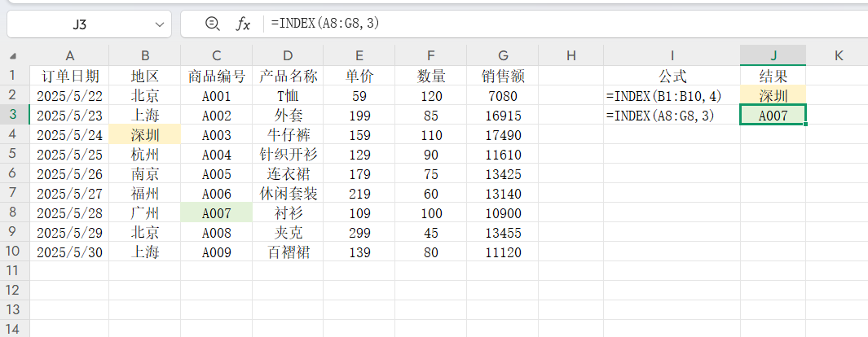Click the formula bar text =INDEX(A8:G8,3)
Image resolution: width=868 pixels, height=337 pixels.
[x=325, y=24]
